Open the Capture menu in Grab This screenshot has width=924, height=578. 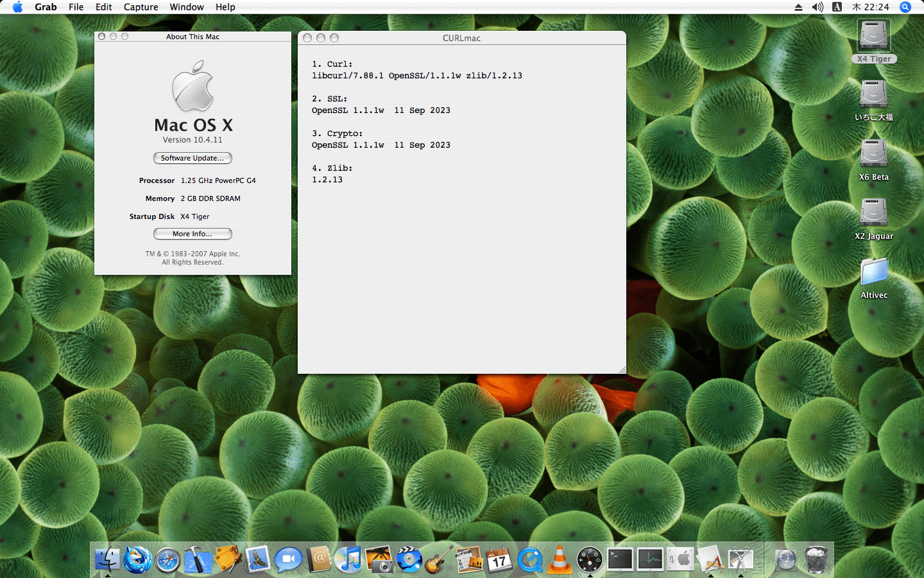coord(141,7)
